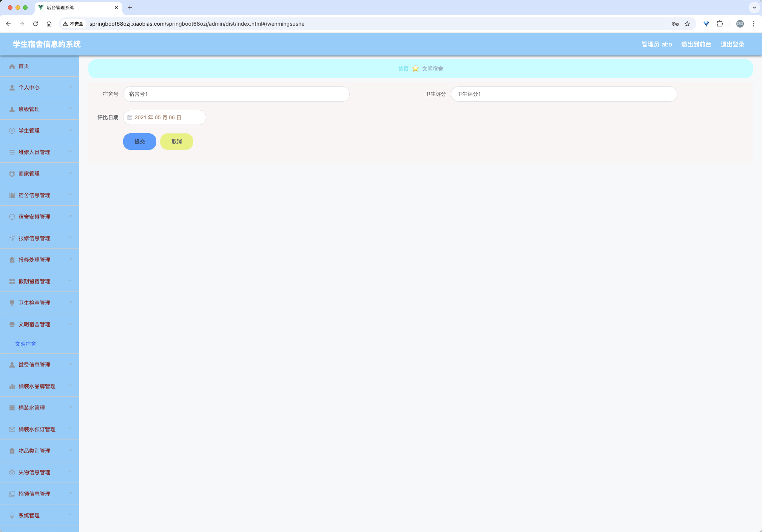Focus the 卫生评分 input field
This screenshot has height=532, width=762.
[x=564, y=94]
